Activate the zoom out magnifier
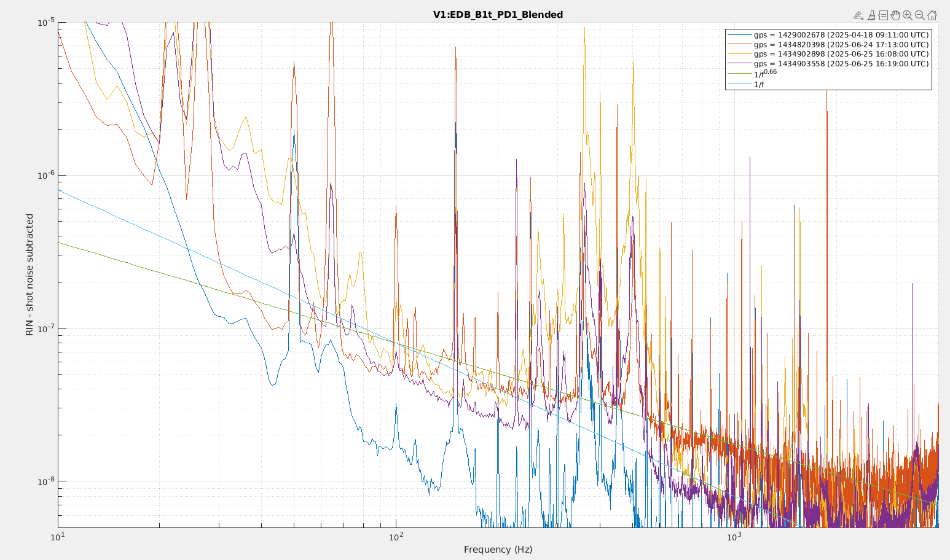This screenshot has width=950, height=560. click(x=920, y=15)
